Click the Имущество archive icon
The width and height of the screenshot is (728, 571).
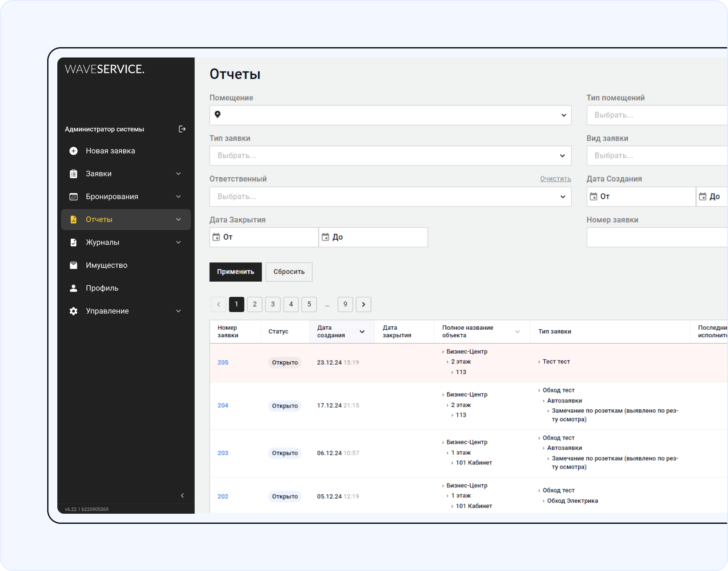point(73,265)
